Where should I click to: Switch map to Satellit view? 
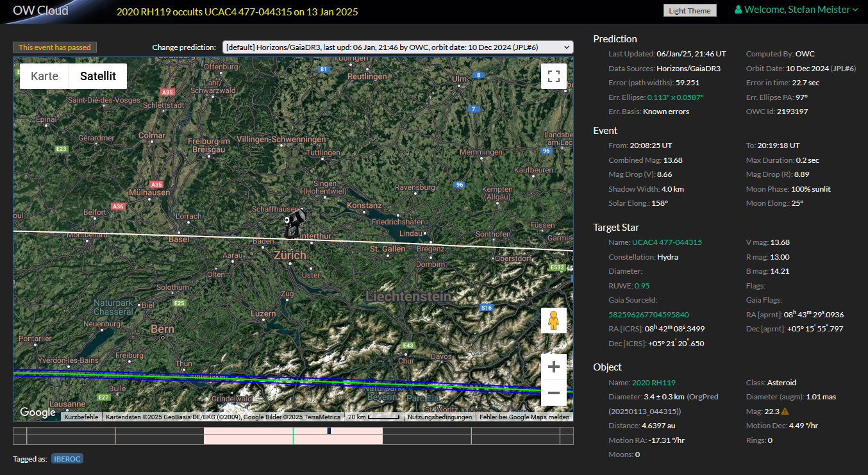pos(98,76)
